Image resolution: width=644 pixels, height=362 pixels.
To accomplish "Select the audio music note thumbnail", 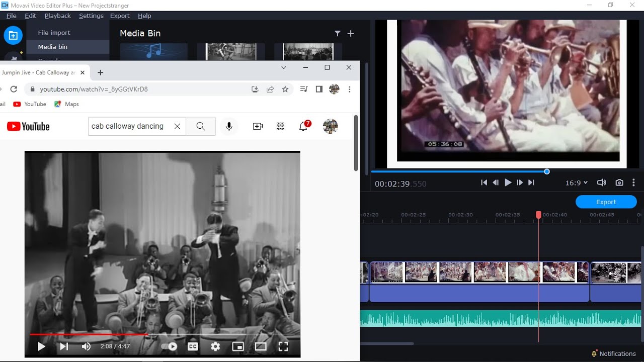I will click(154, 52).
